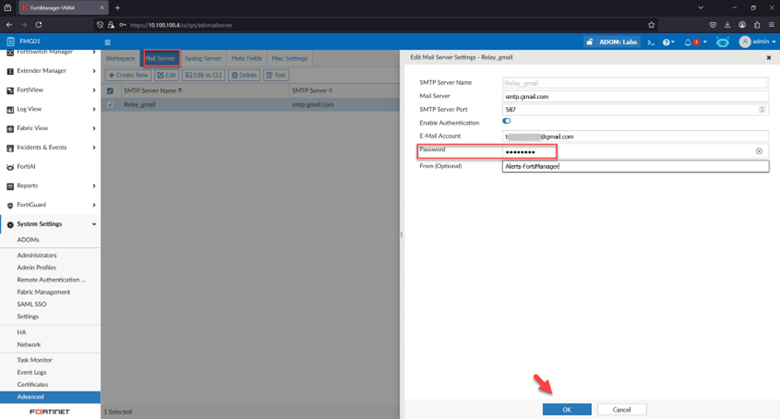Open a new browser tab
This screenshot has width=780, height=419.
click(x=117, y=7)
